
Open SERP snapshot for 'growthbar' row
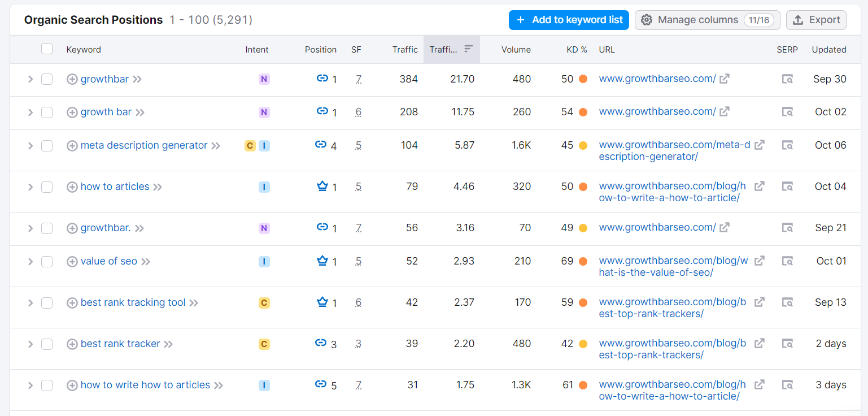tap(787, 79)
